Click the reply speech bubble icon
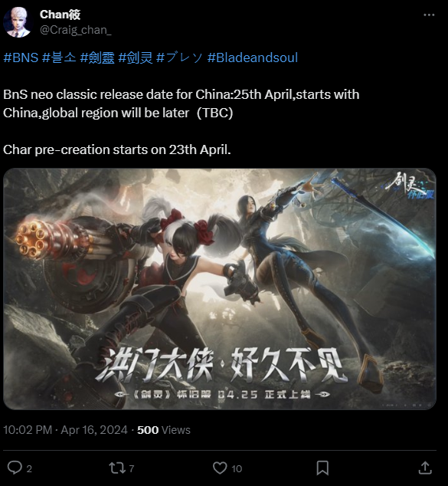Viewport: 448px width, 486px height. pos(15,468)
